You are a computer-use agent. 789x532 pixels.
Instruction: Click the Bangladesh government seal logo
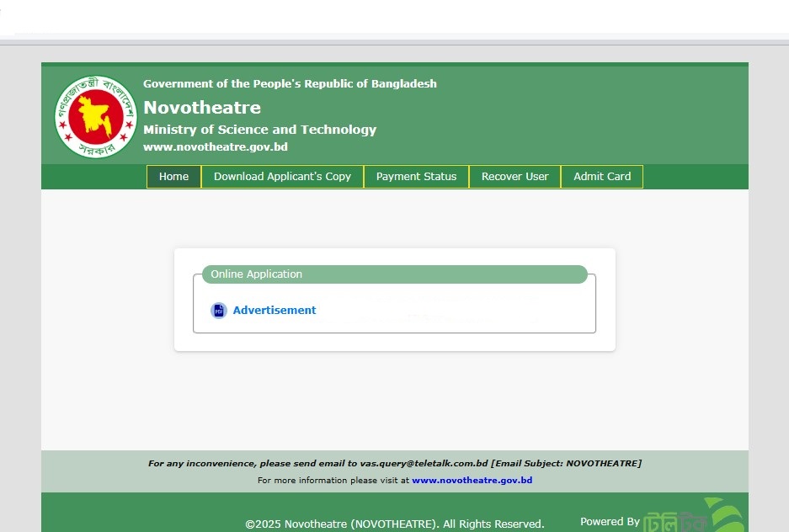(x=95, y=116)
